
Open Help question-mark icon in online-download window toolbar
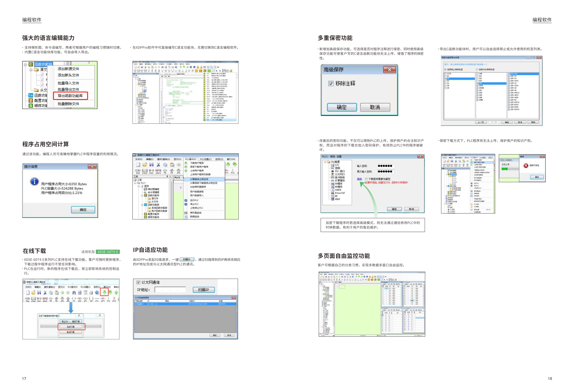point(97,293)
